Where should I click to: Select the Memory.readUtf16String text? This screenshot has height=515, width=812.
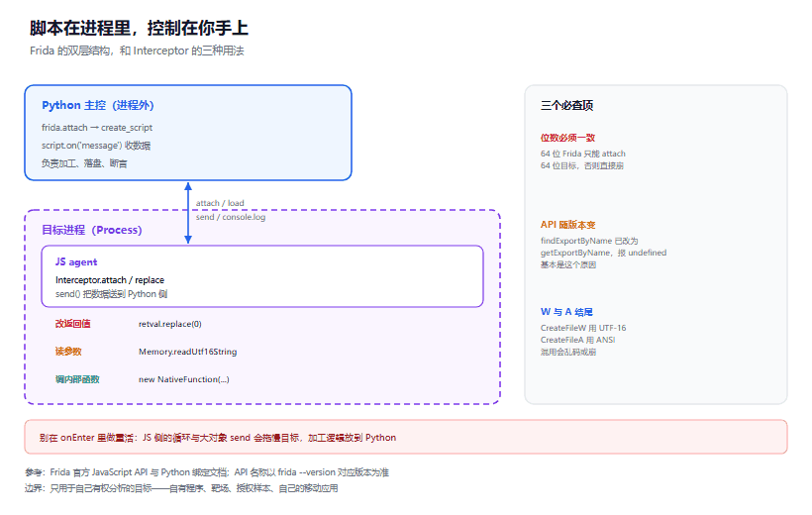click(187, 352)
